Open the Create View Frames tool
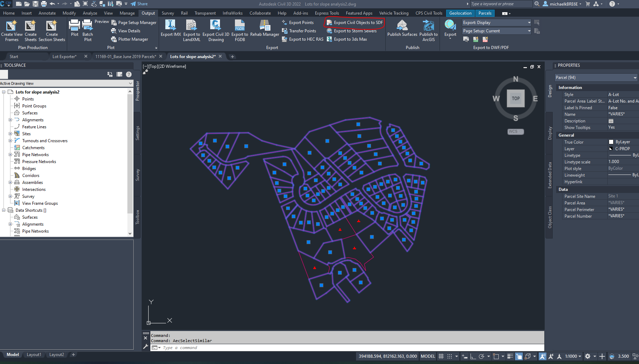Viewport: 639px width, 364px height. pyautogui.click(x=12, y=31)
